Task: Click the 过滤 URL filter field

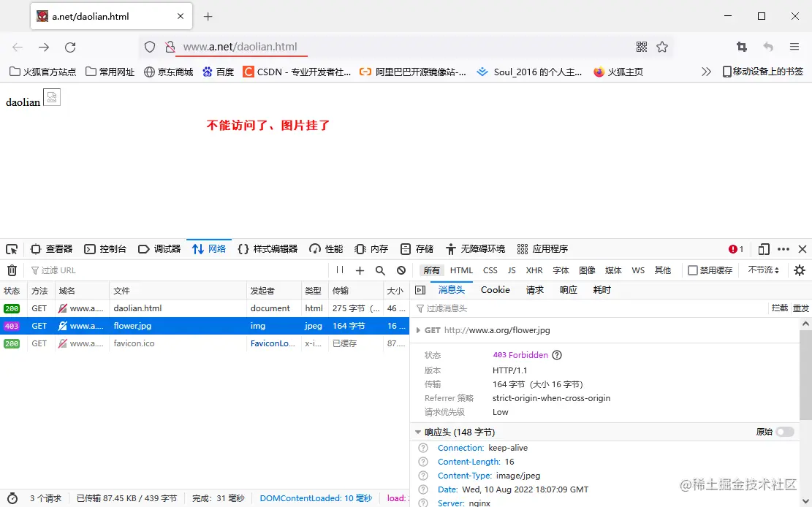Action: (x=73, y=270)
